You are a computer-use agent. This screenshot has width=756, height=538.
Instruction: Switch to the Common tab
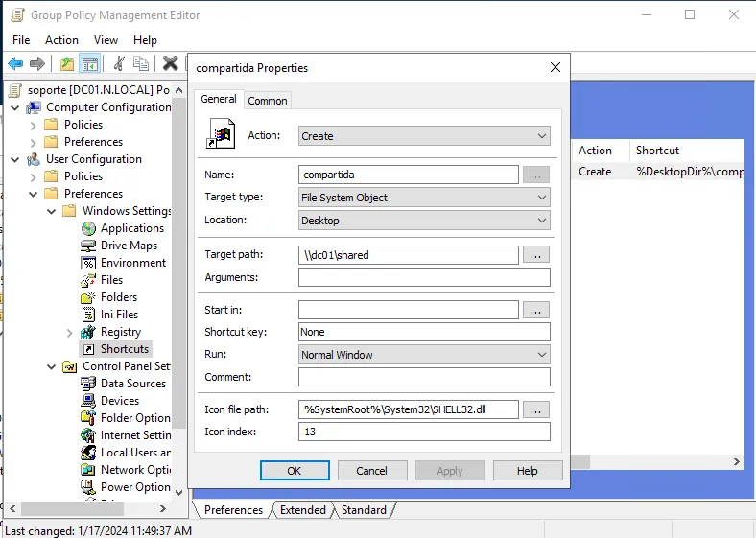(268, 101)
